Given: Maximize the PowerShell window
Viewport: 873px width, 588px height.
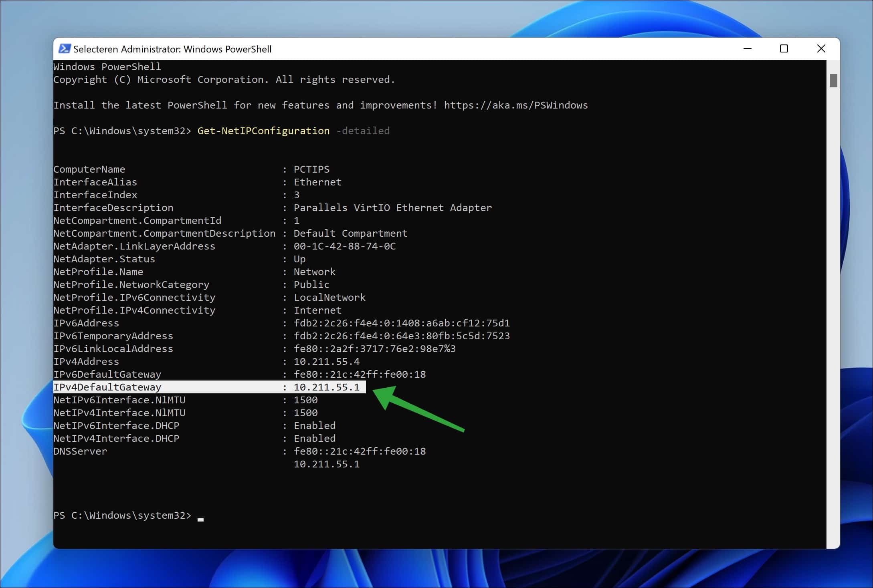Looking at the screenshot, I should tap(784, 48).
